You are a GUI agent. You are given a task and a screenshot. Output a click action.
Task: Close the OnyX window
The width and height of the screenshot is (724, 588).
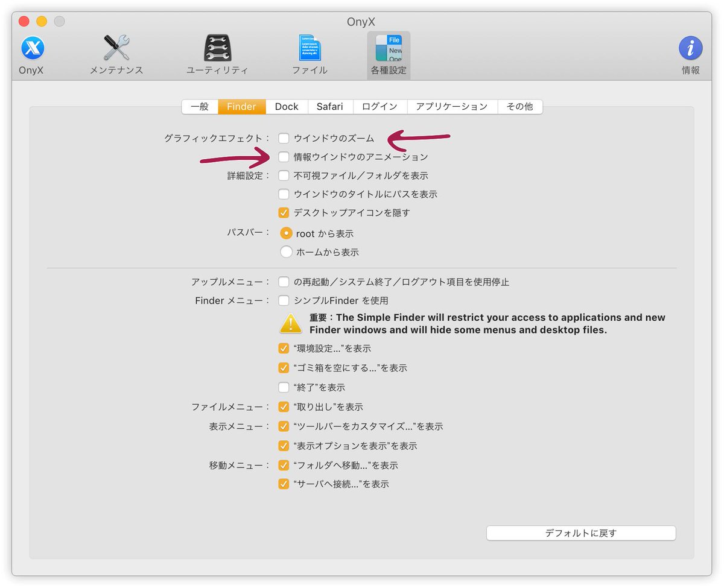pyautogui.click(x=24, y=22)
